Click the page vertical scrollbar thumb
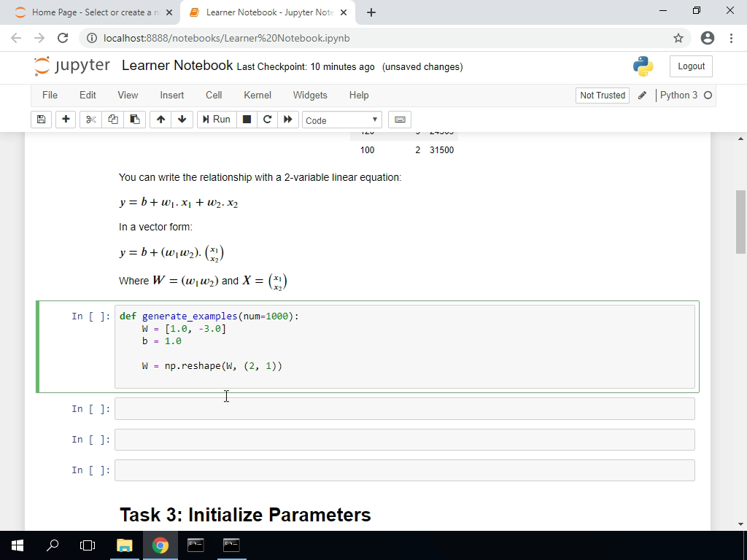747x560 pixels. (x=741, y=222)
